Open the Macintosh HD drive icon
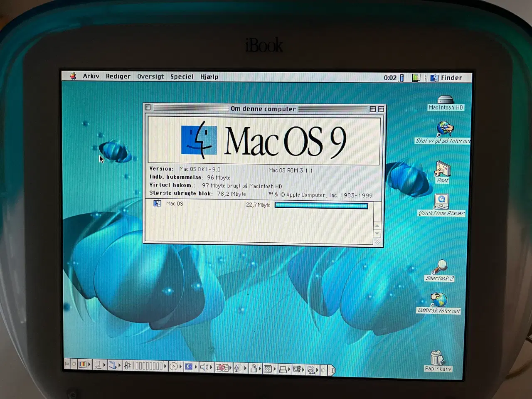Image resolution: width=532 pixels, height=399 pixels. (446, 100)
